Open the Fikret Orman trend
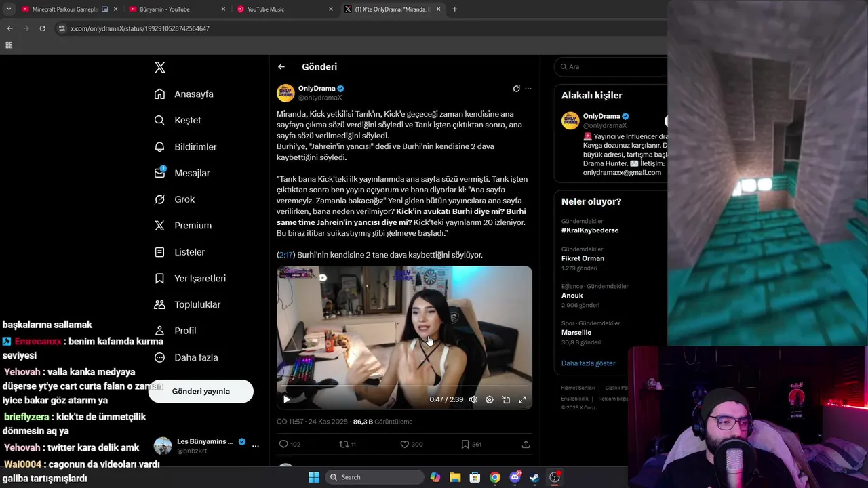Image resolution: width=868 pixels, height=488 pixels. tap(583, 258)
